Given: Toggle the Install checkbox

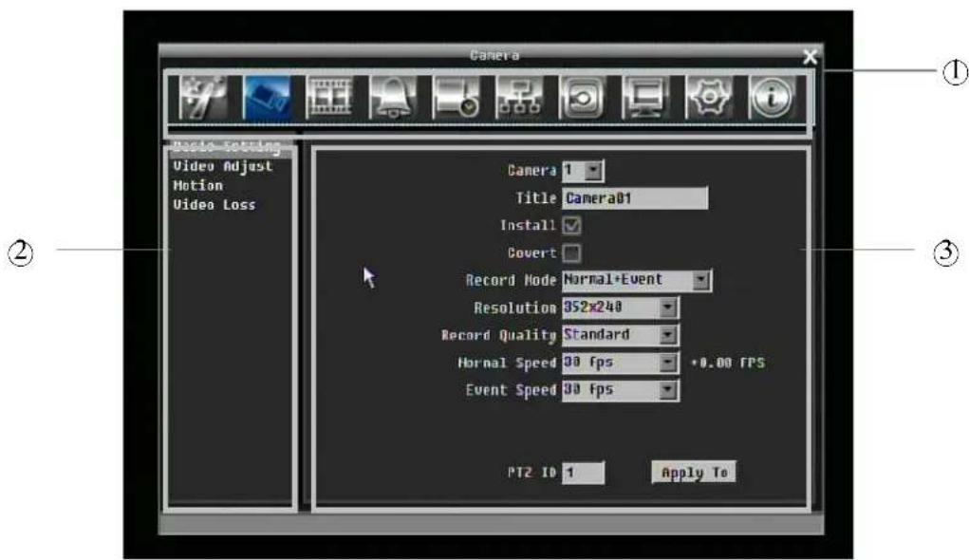Looking at the screenshot, I should [571, 226].
